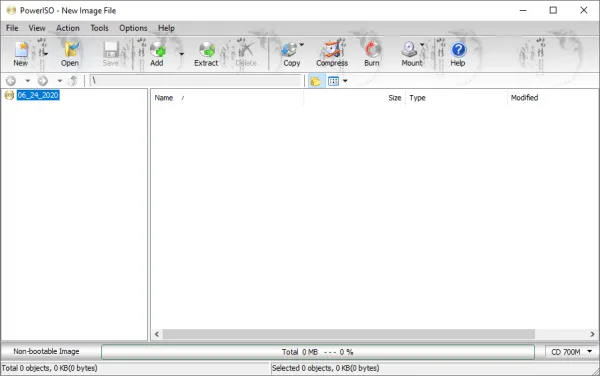Viewport: 600px width, 376px height.
Task: Click the navigate Forward arrow icon
Action: (x=43, y=81)
